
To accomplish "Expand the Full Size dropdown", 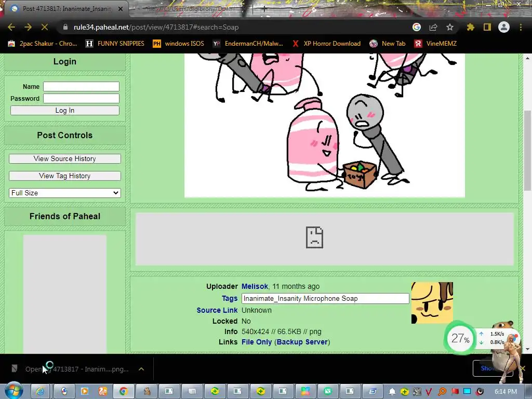I will (65, 193).
